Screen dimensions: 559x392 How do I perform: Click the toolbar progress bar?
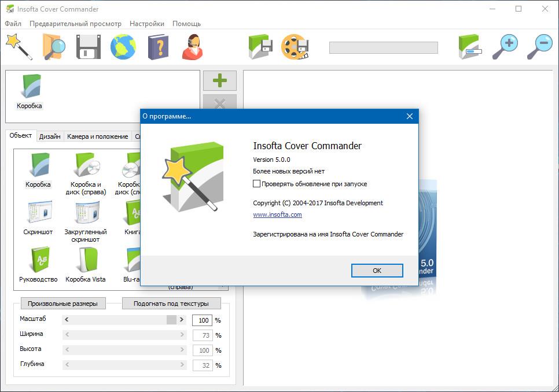click(x=384, y=48)
